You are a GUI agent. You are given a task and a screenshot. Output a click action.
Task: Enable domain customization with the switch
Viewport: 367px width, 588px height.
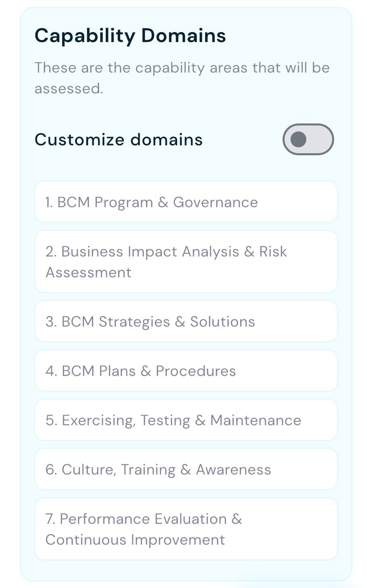(308, 139)
